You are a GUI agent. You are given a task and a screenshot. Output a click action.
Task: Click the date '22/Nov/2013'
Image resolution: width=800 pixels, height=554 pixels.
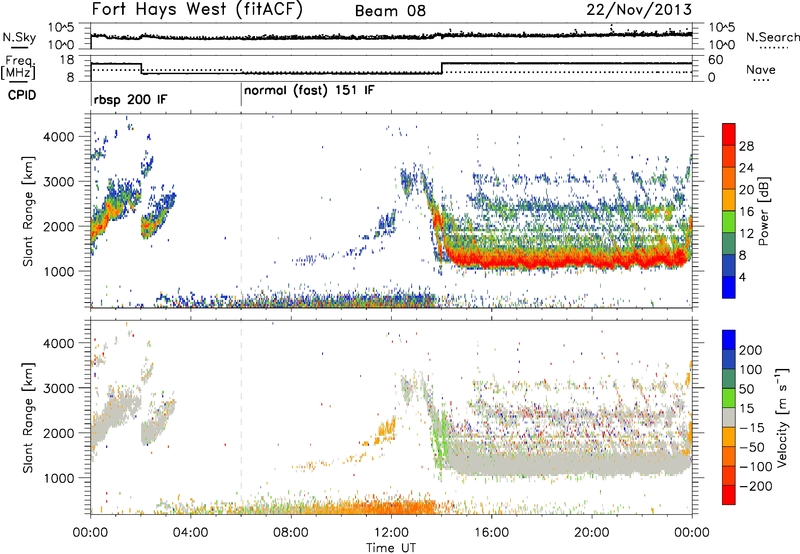click(639, 9)
